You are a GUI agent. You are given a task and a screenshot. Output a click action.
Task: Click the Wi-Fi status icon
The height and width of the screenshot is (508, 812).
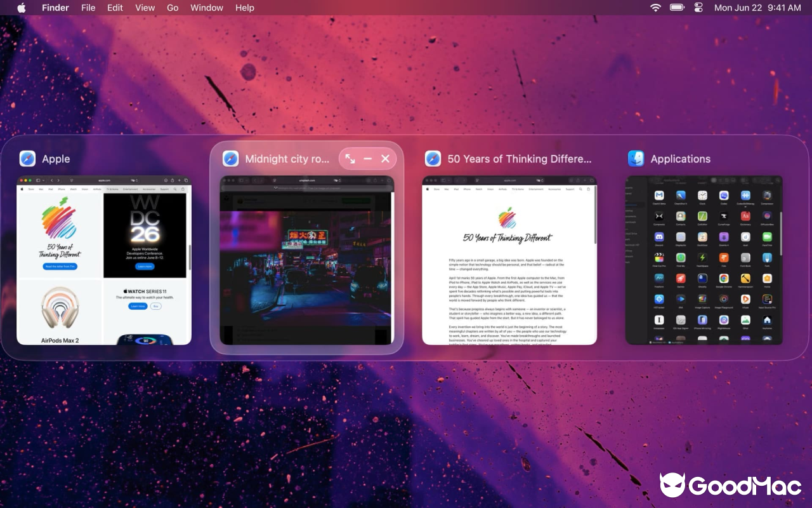click(655, 8)
